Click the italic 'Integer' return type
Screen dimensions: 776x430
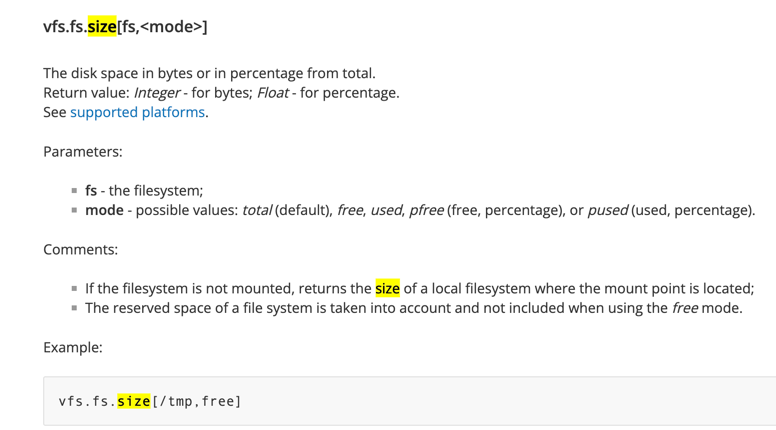[157, 93]
